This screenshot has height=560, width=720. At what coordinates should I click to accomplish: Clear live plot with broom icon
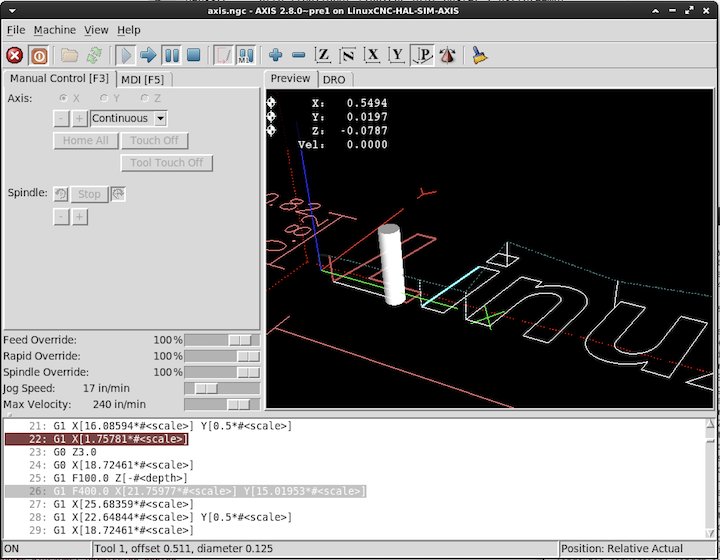[479, 56]
